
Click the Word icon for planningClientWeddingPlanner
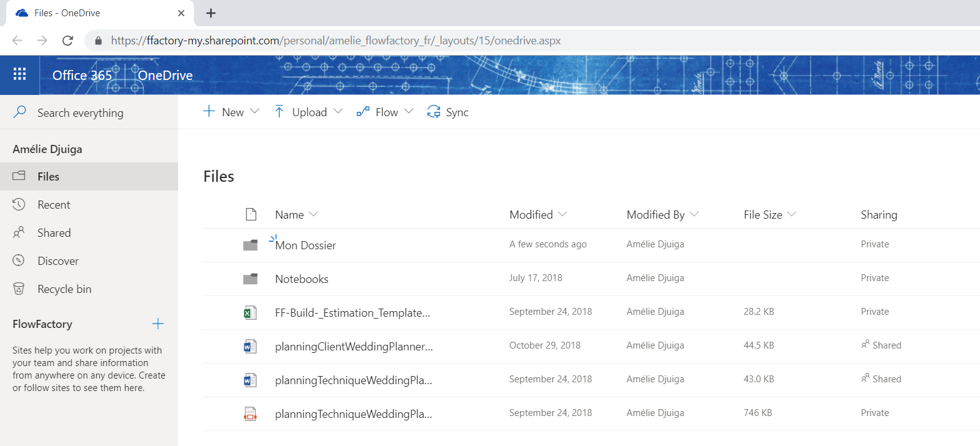pyautogui.click(x=250, y=346)
